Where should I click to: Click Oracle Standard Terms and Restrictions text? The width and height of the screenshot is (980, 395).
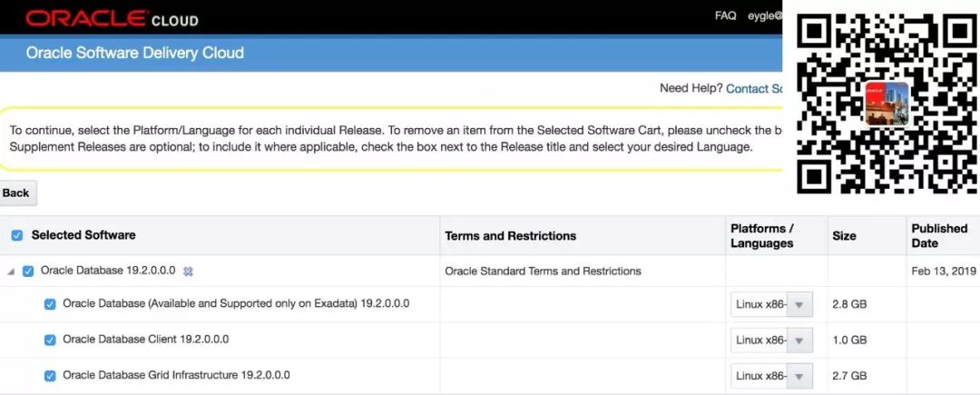click(x=543, y=271)
